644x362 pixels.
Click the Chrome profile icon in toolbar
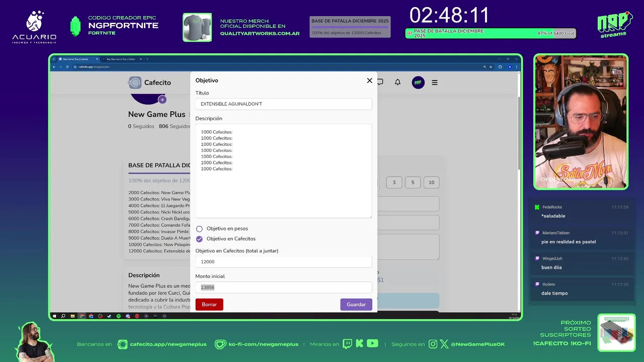pos(510,67)
